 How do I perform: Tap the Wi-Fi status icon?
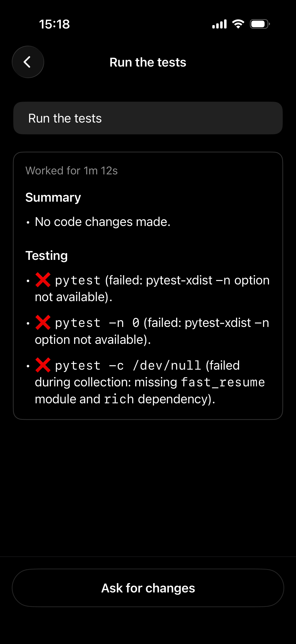pyautogui.click(x=238, y=24)
